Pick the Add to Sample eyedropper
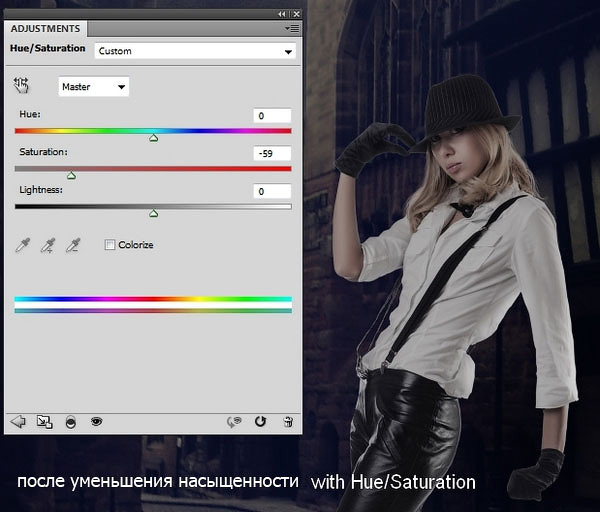 pos(48,245)
